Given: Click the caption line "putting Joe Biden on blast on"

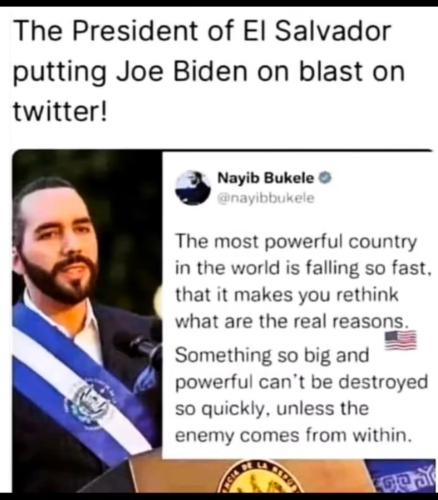Looking at the screenshot, I should pos(209,72).
